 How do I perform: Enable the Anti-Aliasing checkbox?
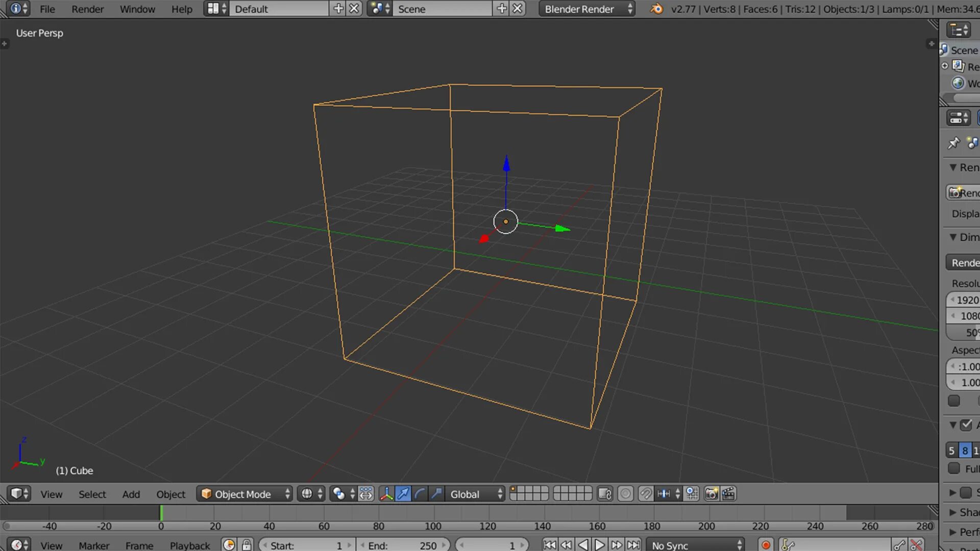(967, 424)
